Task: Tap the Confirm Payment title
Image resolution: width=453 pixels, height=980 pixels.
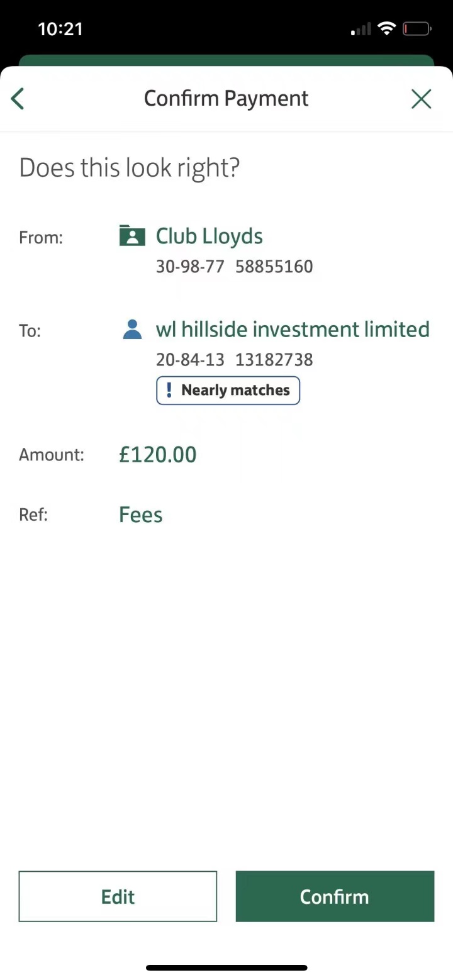Action: pos(226,99)
